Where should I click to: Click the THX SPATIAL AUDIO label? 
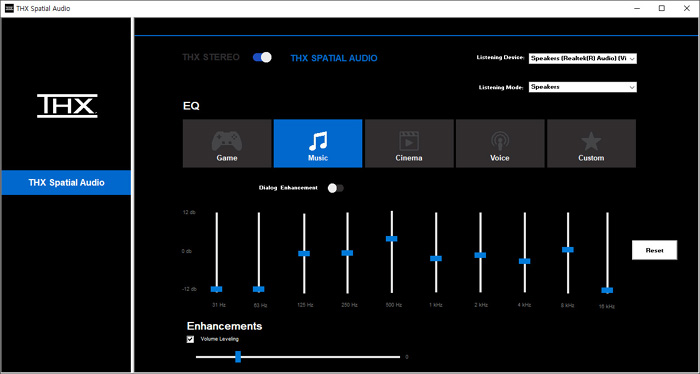tap(334, 58)
